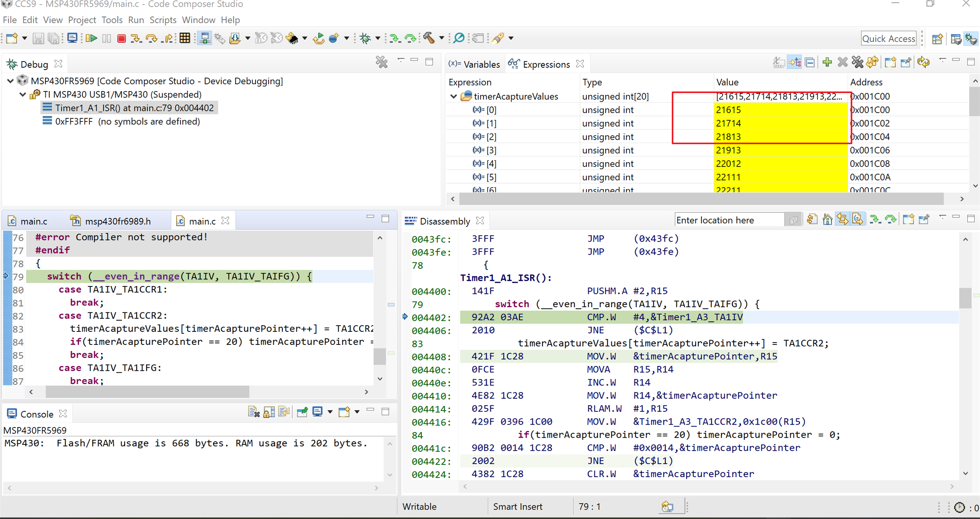Click the editor horizontal scrollbar thumb
This screenshot has height=519, width=980.
tap(147, 392)
